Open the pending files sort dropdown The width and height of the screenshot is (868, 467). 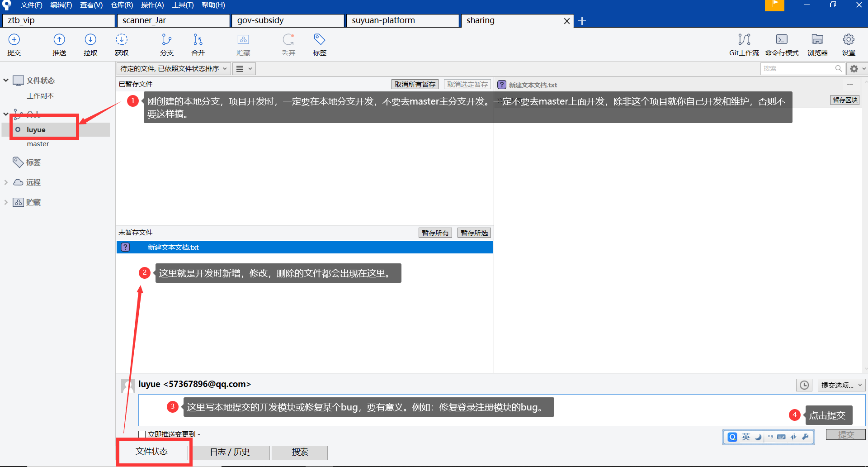click(174, 69)
